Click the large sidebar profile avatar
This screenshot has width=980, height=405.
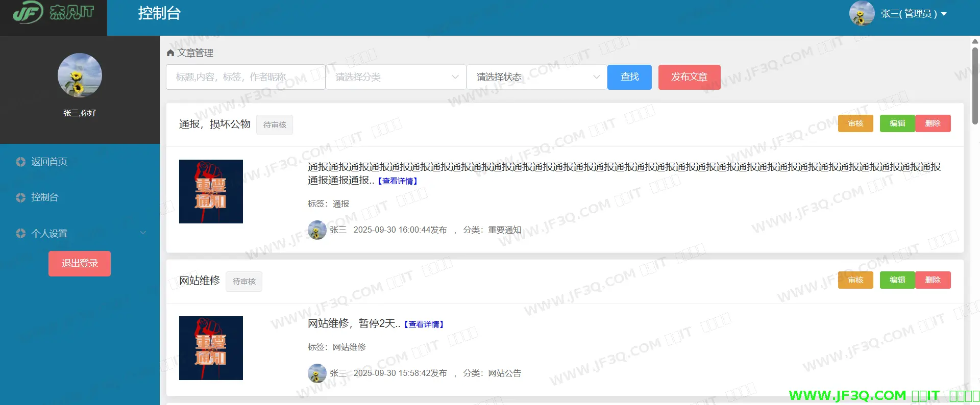(80, 75)
